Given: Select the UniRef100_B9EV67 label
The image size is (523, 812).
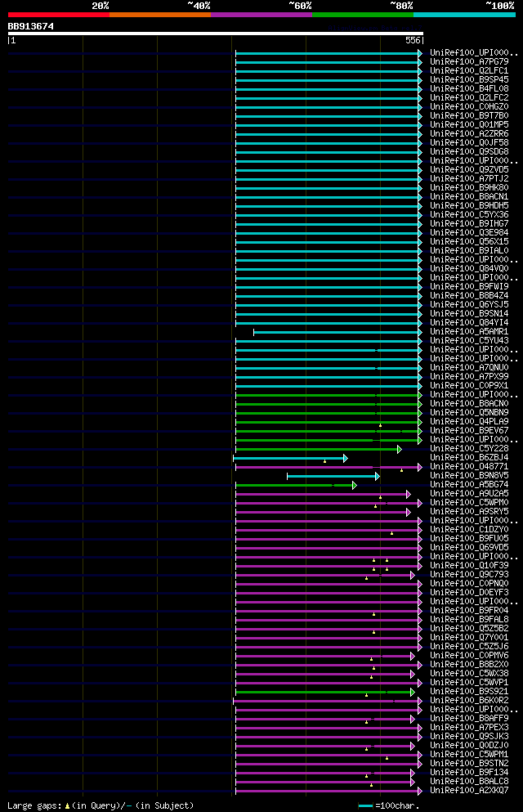Looking at the screenshot, I should [x=469, y=431].
